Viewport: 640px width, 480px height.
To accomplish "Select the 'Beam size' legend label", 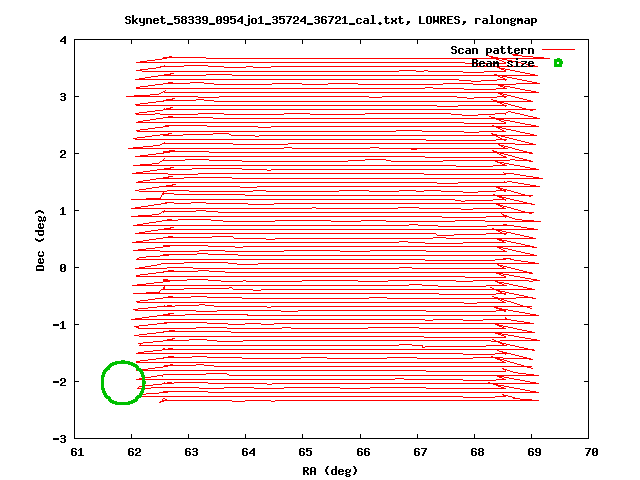I will [503, 63].
